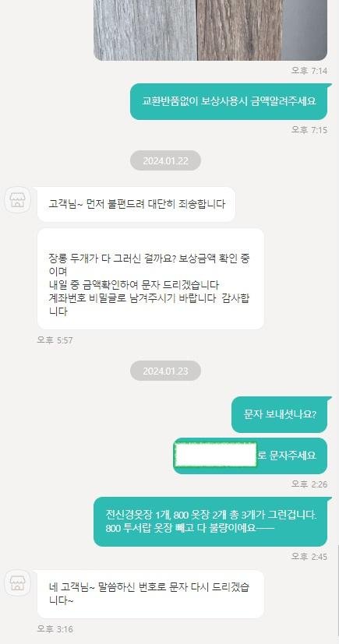Click the 오후 2:26 timestamp
The width and height of the screenshot is (339, 644).
[309, 484]
